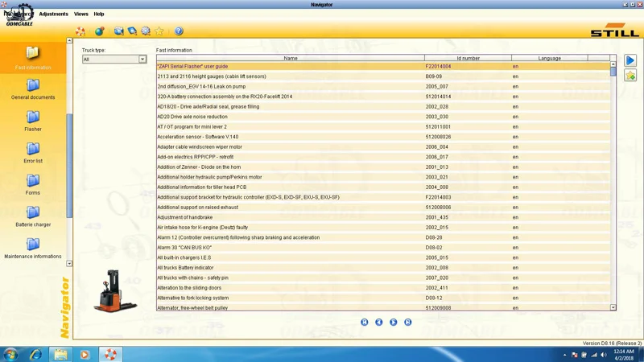Image resolution: width=644 pixels, height=362 pixels.
Task: Go to Batterie charger section
Action: pyautogui.click(x=32, y=216)
